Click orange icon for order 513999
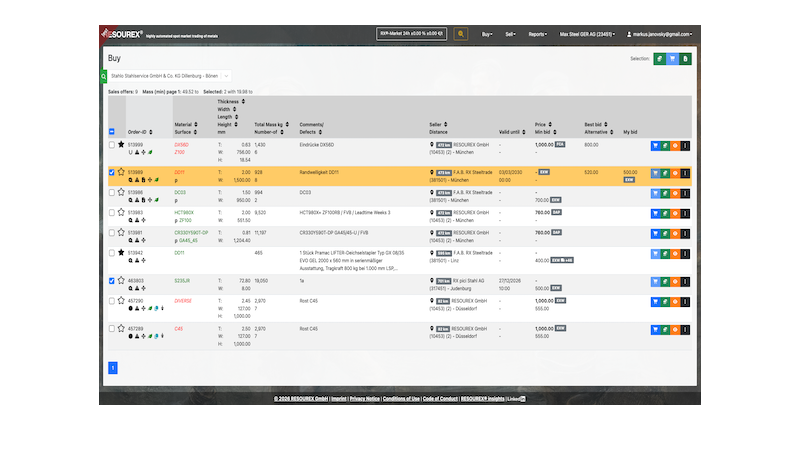Image resolution: width=800 pixels, height=464 pixels. [675, 145]
